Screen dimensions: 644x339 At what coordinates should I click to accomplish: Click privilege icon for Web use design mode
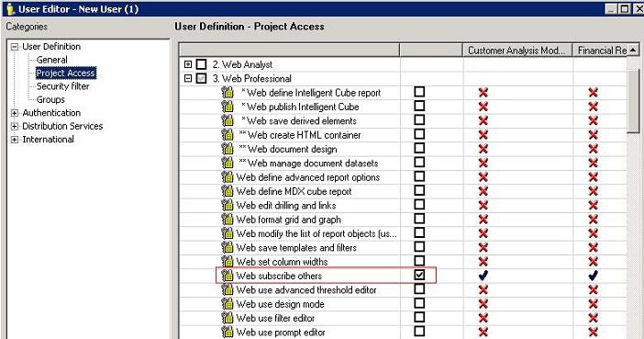[228, 303]
